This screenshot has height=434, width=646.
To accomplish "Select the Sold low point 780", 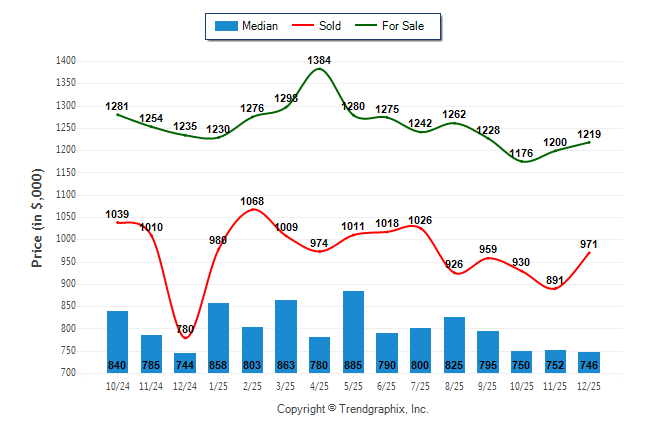I will 185,338.
